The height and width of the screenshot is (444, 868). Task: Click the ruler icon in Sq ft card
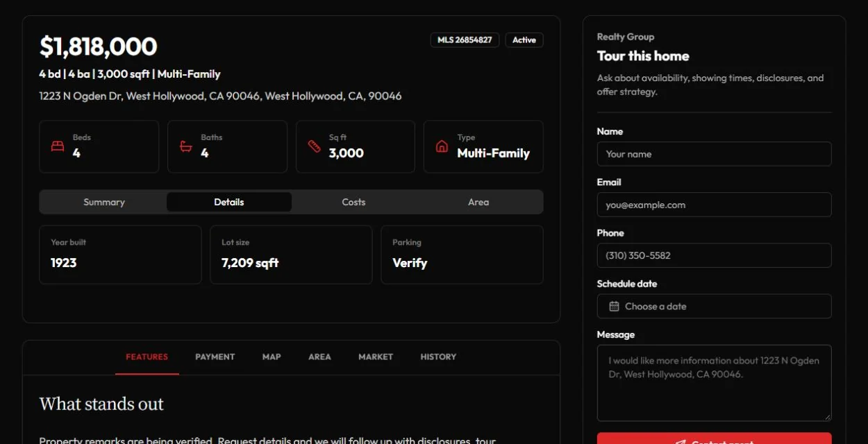(x=314, y=146)
